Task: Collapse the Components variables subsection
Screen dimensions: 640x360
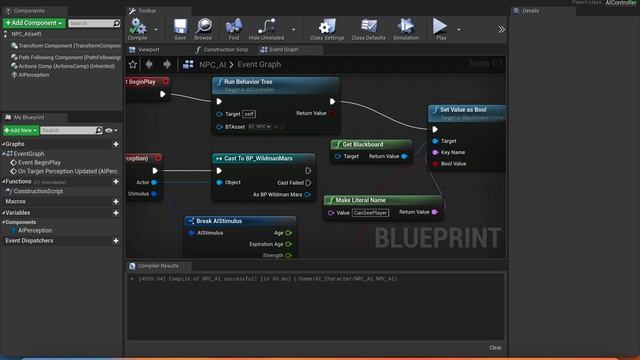Action: (3, 222)
